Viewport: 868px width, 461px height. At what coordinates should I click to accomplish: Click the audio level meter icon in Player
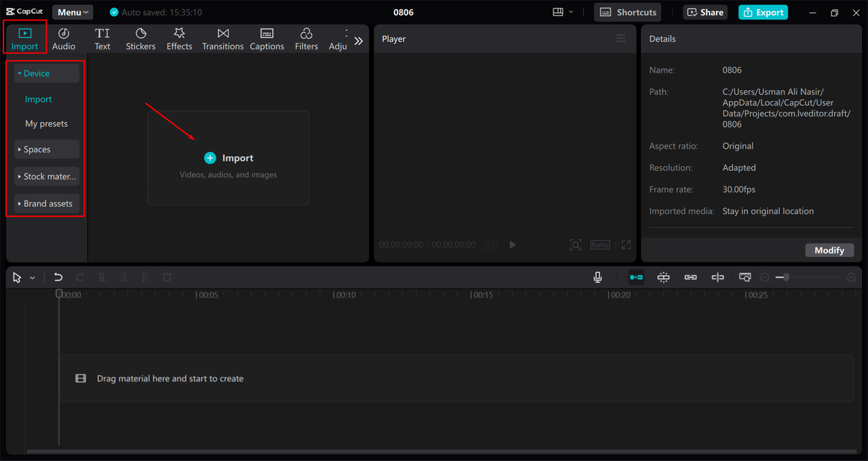point(490,245)
